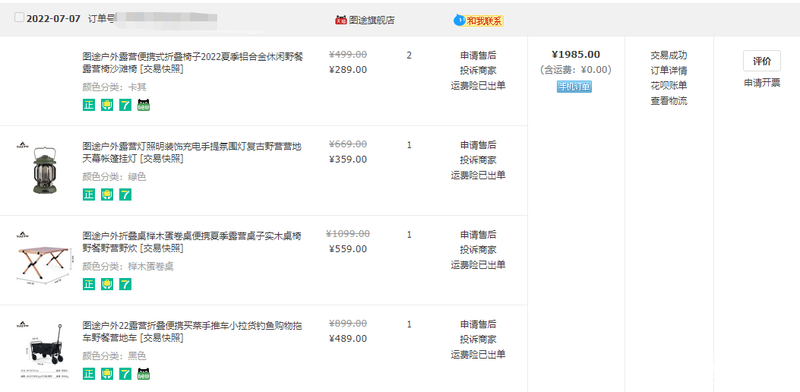Click the green 正 badge under black cart

[89, 374]
